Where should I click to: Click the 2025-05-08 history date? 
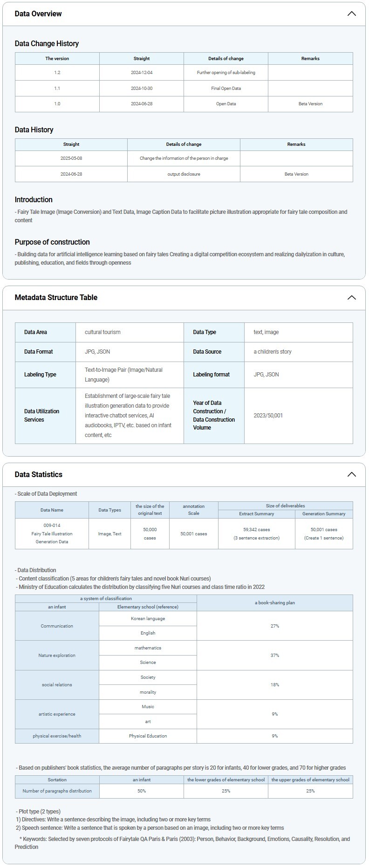pos(71,158)
